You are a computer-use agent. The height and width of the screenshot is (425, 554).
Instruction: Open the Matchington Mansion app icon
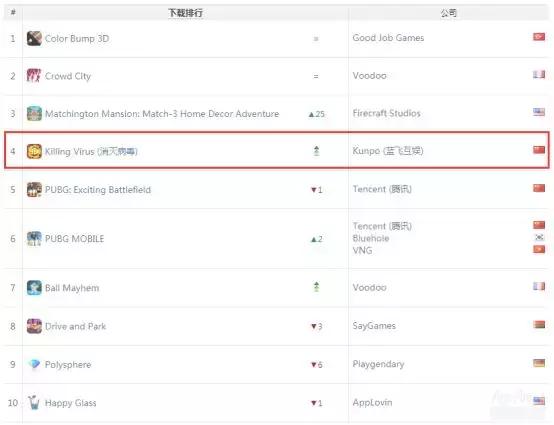pos(34,113)
